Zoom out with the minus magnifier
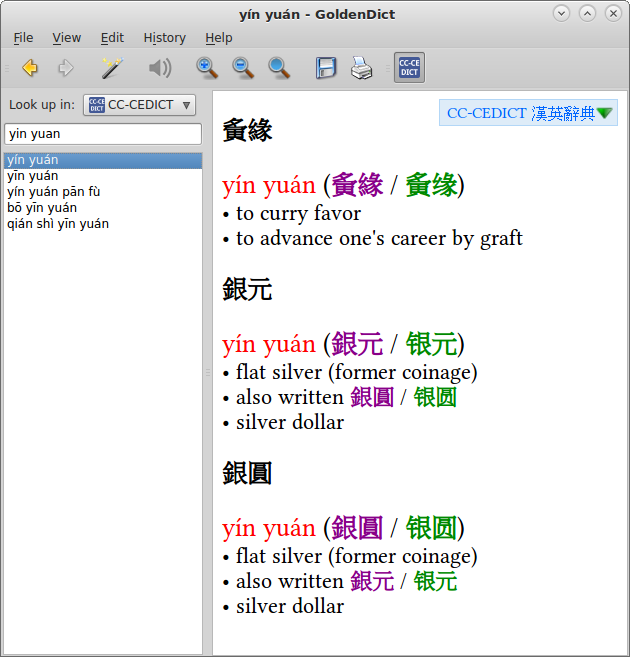Image resolution: width=630 pixels, height=657 pixels. (x=243, y=67)
